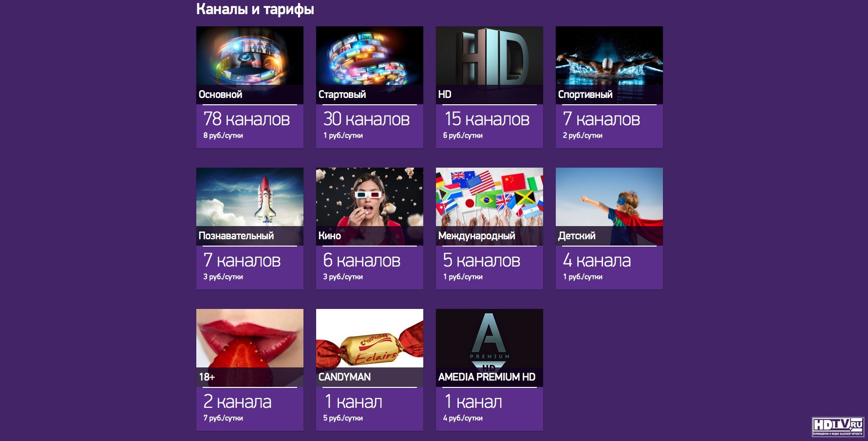Image resolution: width=868 pixels, height=441 pixels.
Task: Open the 6 каналов Кино tariff
Action: click(x=362, y=260)
